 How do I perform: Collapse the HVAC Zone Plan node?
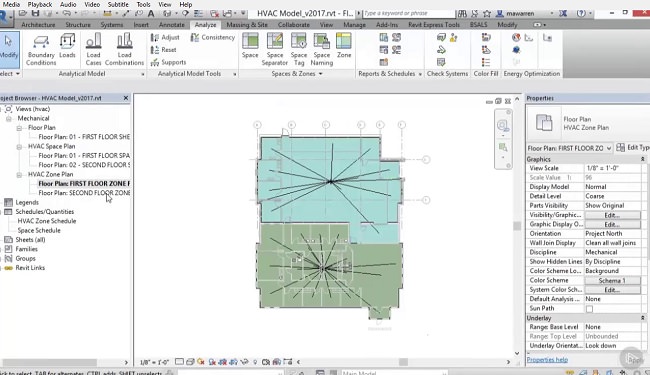coord(19,175)
